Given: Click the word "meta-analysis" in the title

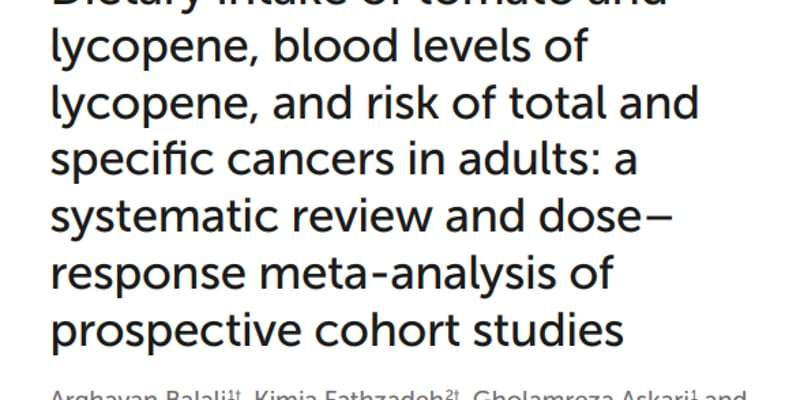Looking at the screenshot, I should coord(407,274).
